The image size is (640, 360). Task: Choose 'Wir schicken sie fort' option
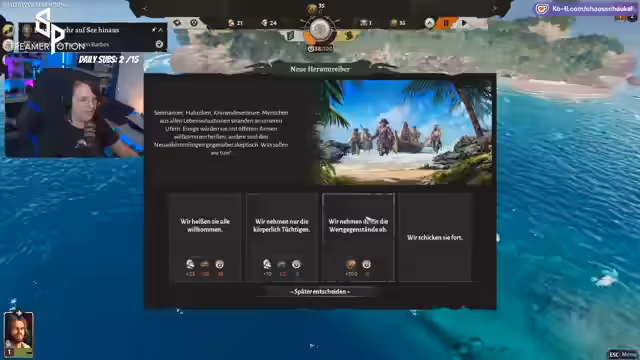(x=435, y=237)
